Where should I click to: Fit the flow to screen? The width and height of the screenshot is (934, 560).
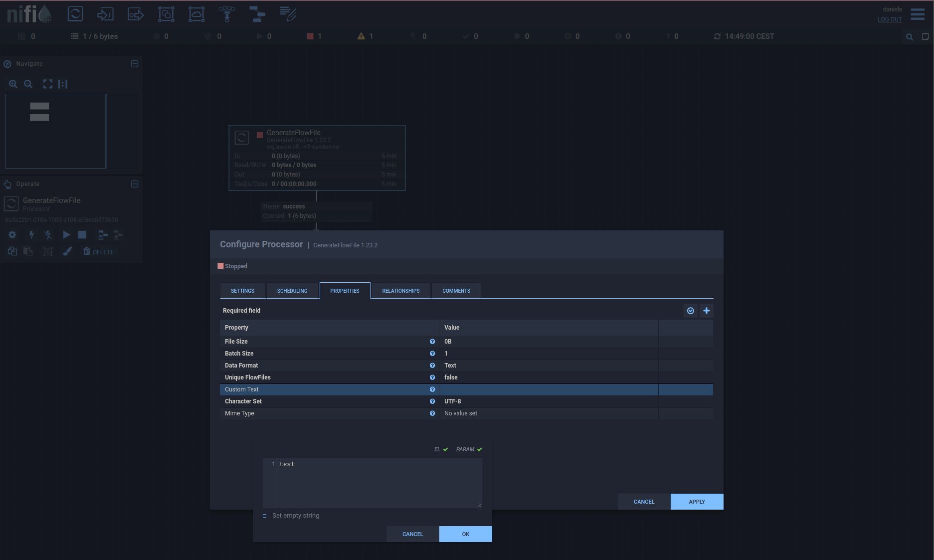pos(47,84)
